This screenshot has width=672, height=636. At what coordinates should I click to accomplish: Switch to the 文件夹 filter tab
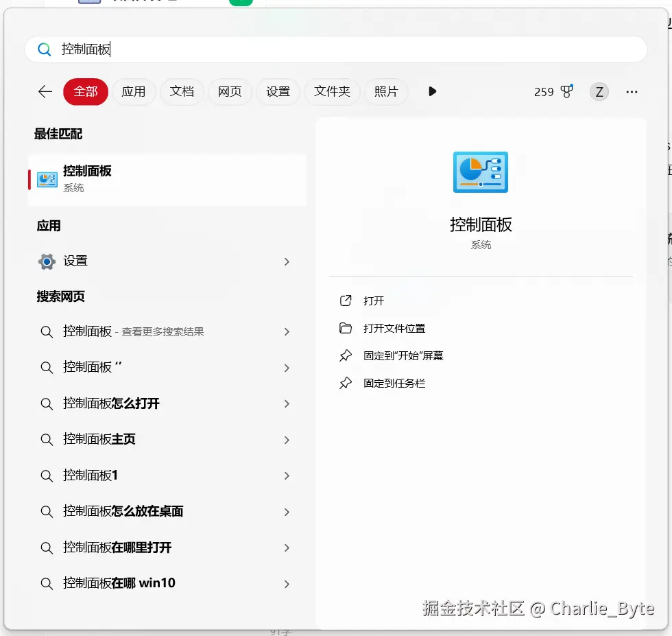pos(332,91)
